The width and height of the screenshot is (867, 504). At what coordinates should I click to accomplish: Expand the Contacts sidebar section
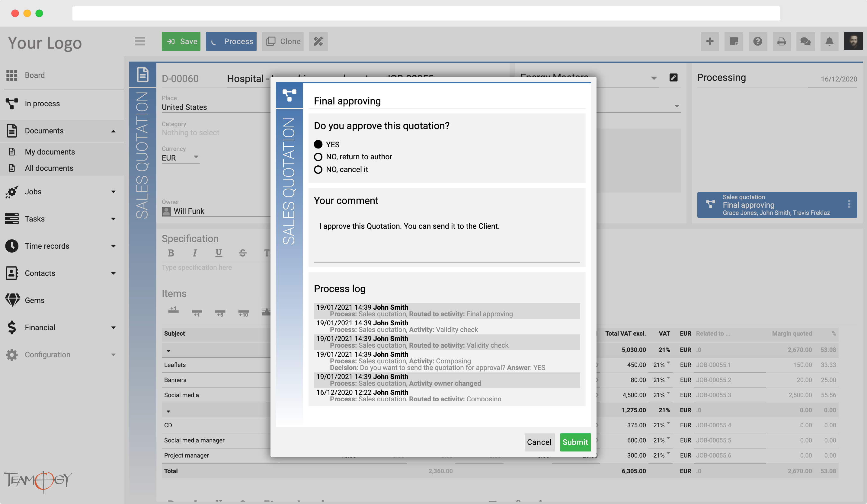[113, 273]
